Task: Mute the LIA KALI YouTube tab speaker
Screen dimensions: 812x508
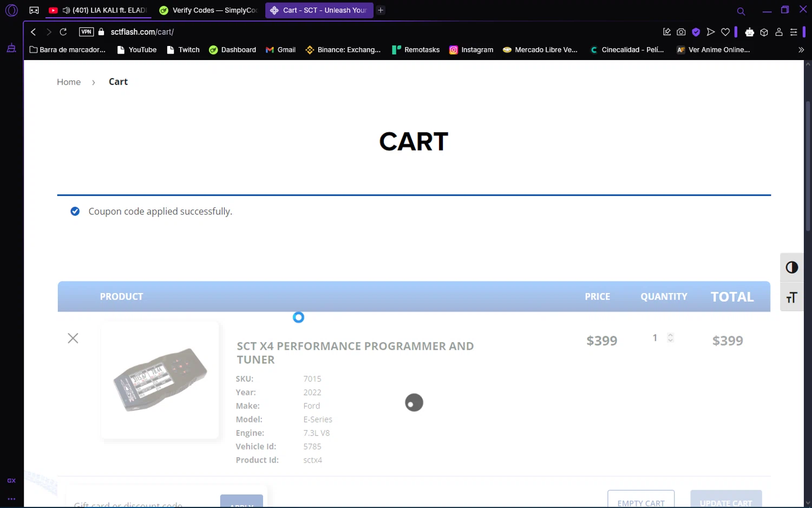Action: click(x=66, y=10)
